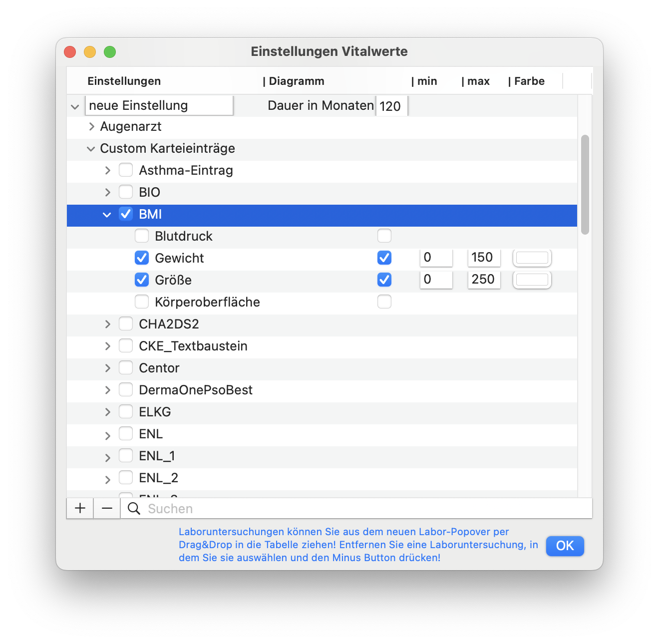Click the max column header
The image size is (659, 644).
coord(476,81)
